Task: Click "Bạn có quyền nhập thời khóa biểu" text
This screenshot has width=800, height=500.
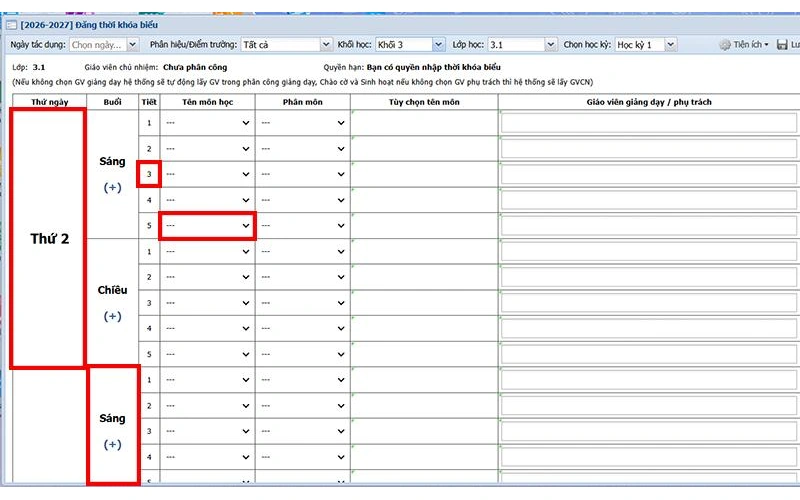Action: 433,67
